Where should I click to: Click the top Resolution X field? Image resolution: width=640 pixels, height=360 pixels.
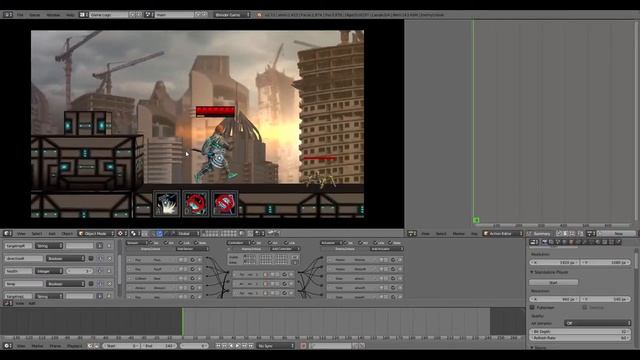pyautogui.click(x=554, y=262)
